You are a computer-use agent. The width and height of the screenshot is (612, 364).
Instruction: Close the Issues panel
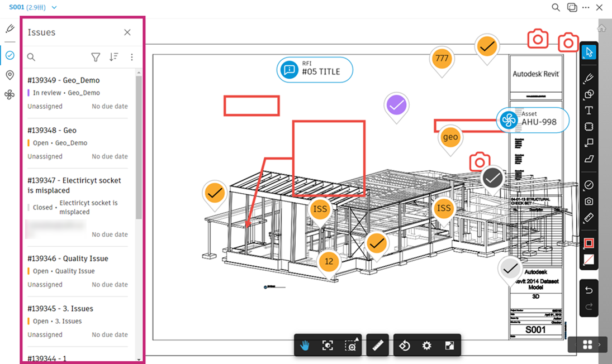(x=127, y=32)
